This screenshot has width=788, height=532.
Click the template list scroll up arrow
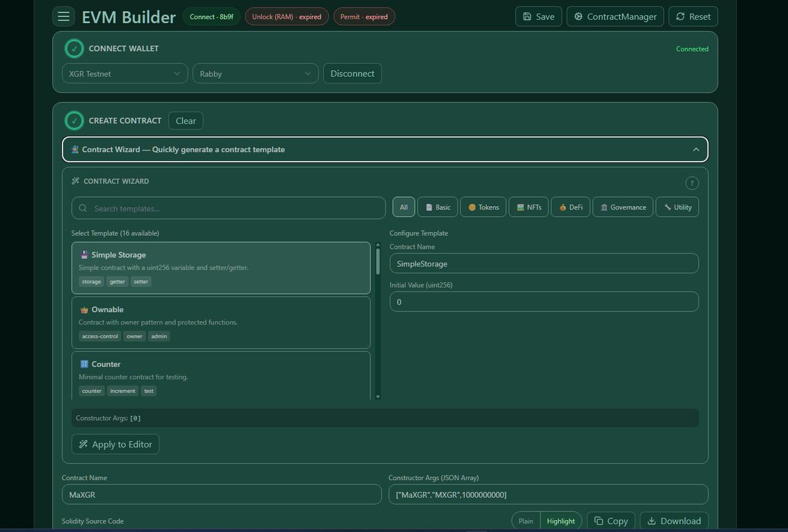(378, 245)
